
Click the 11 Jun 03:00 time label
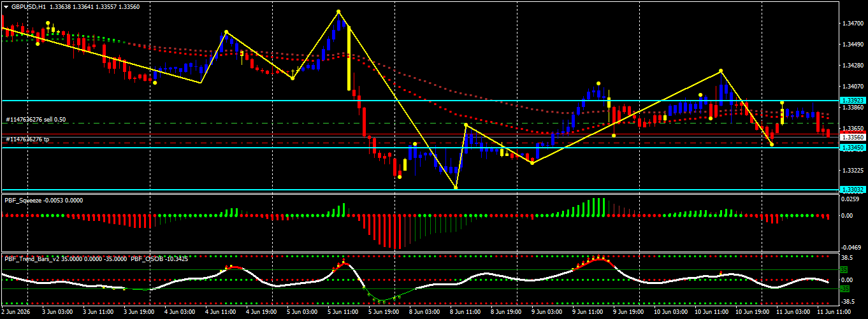coord(793,313)
